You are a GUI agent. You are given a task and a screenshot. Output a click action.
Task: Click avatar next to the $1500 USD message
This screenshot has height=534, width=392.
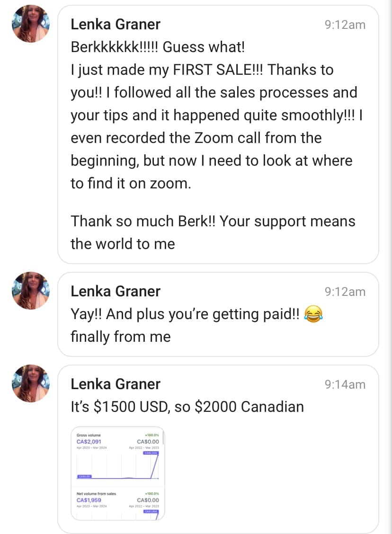[x=31, y=383]
